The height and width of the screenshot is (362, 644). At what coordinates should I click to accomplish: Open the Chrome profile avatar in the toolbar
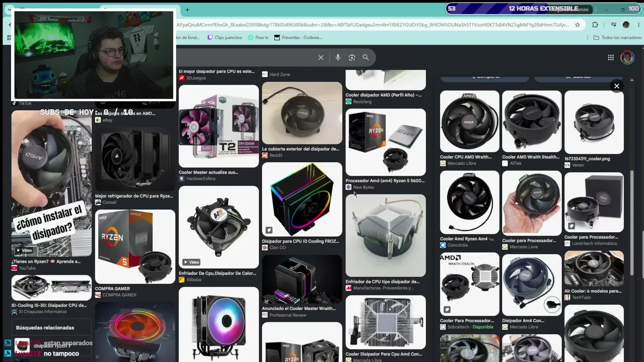pyautogui.click(x=626, y=25)
